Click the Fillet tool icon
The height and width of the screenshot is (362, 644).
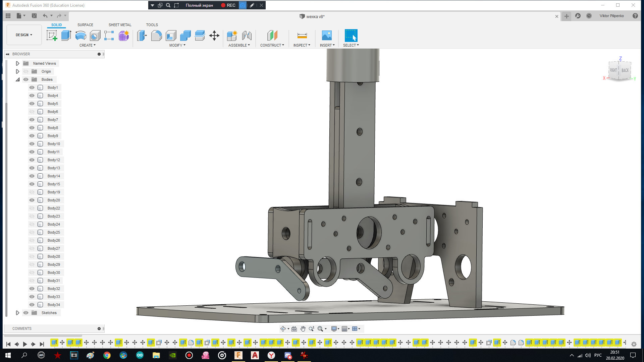point(156,35)
